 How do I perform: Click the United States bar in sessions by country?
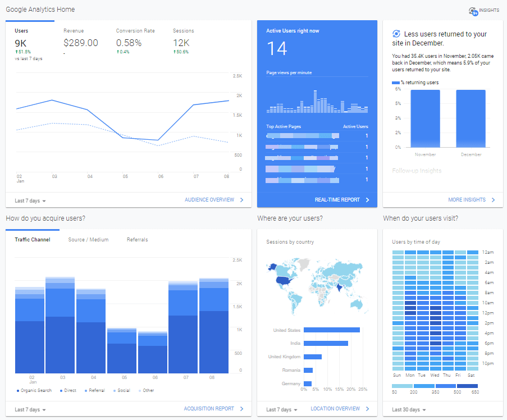[331, 330]
